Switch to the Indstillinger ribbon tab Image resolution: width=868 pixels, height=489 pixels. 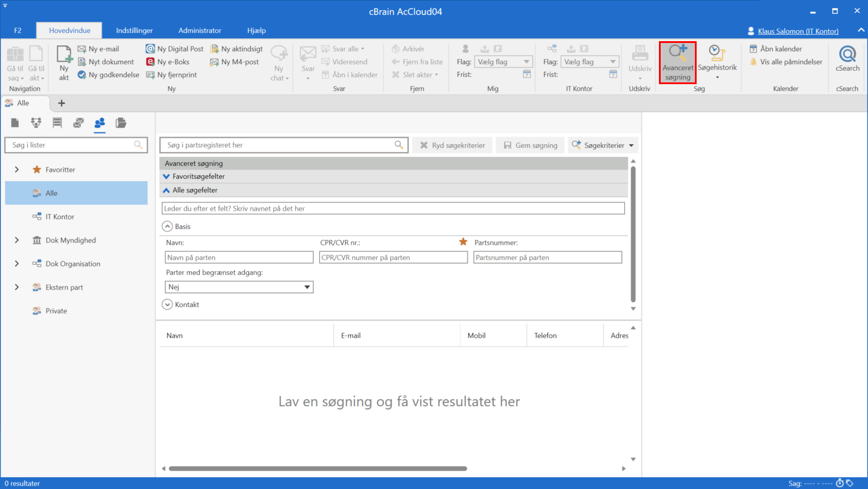tap(134, 31)
